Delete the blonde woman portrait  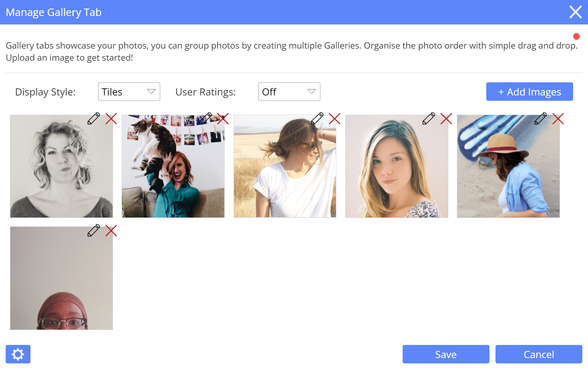click(x=446, y=119)
